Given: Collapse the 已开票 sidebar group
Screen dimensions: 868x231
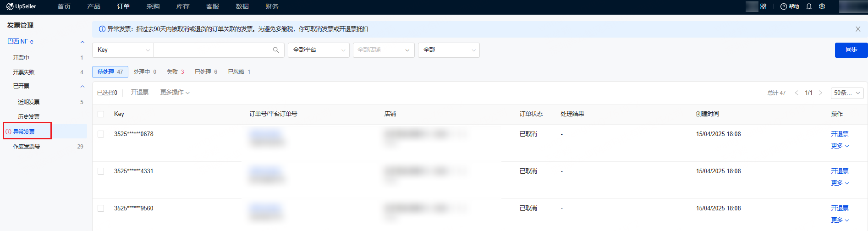Looking at the screenshot, I should point(82,86).
